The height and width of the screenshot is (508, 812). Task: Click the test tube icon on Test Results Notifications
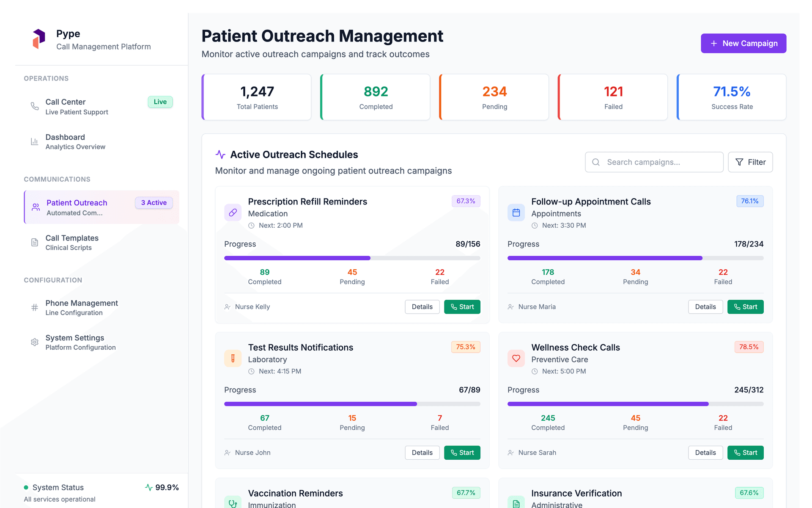point(233,359)
